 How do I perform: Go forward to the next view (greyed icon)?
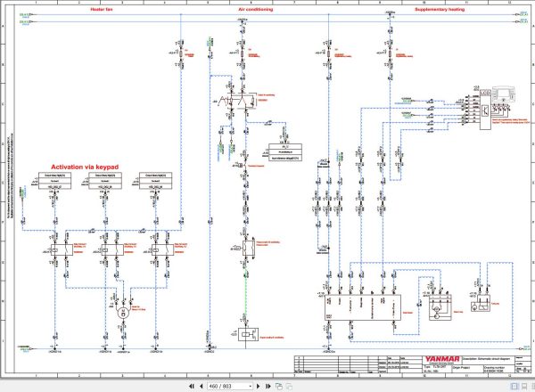tap(289, 386)
